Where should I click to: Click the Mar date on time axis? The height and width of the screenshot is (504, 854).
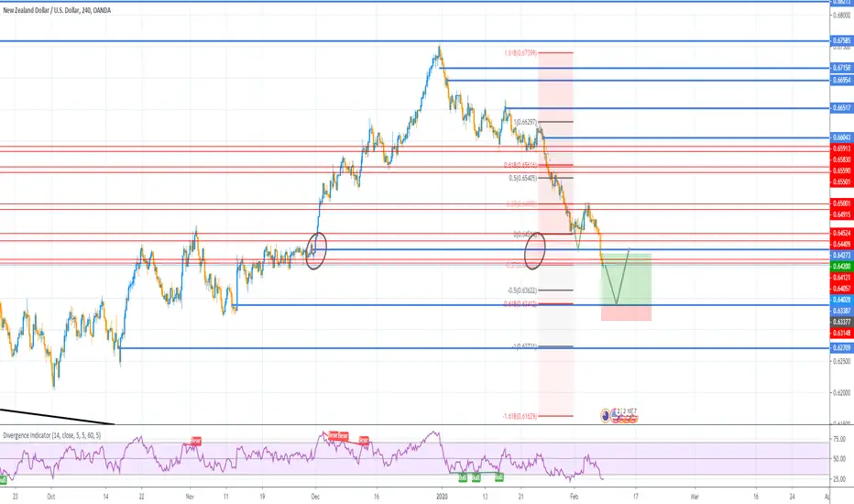(x=695, y=497)
